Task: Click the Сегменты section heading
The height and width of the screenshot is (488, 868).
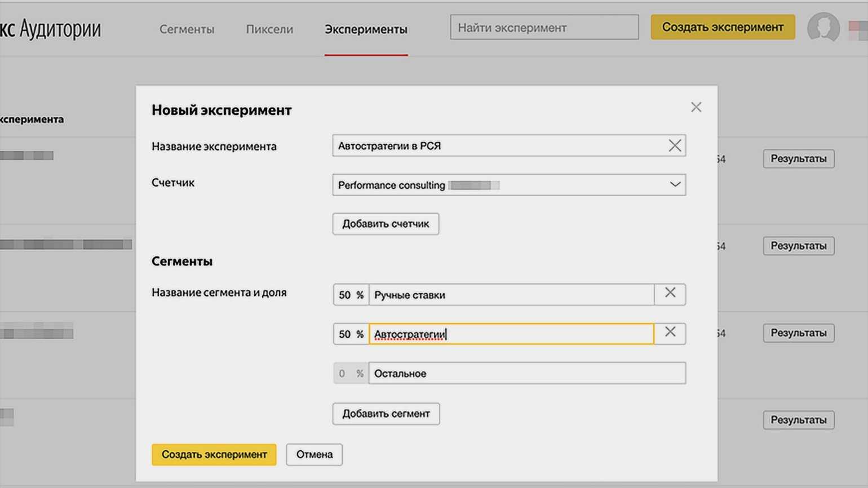Action: (182, 261)
